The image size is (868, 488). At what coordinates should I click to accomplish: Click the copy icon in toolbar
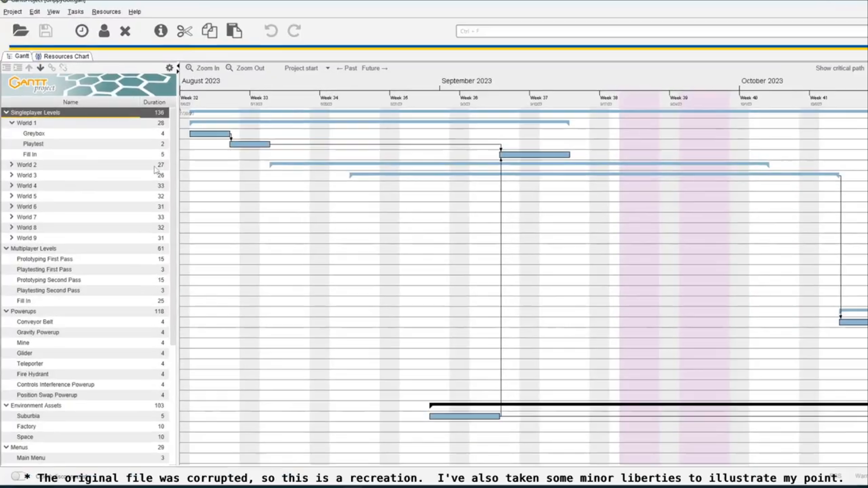pos(209,31)
